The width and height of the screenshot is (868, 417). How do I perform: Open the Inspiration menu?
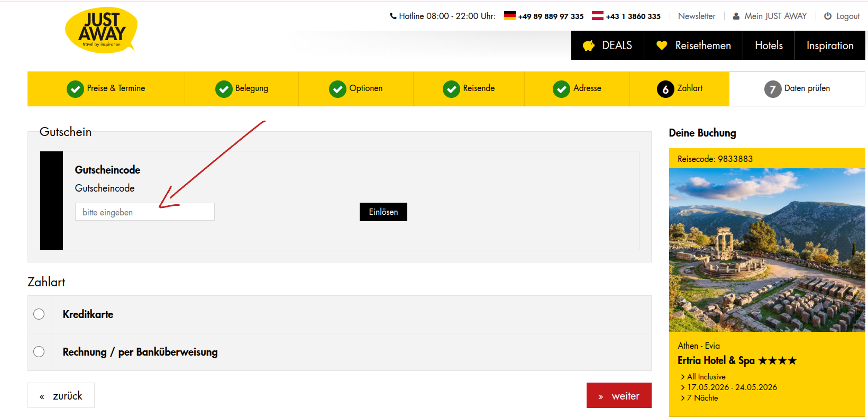pyautogui.click(x=830, y=46)
